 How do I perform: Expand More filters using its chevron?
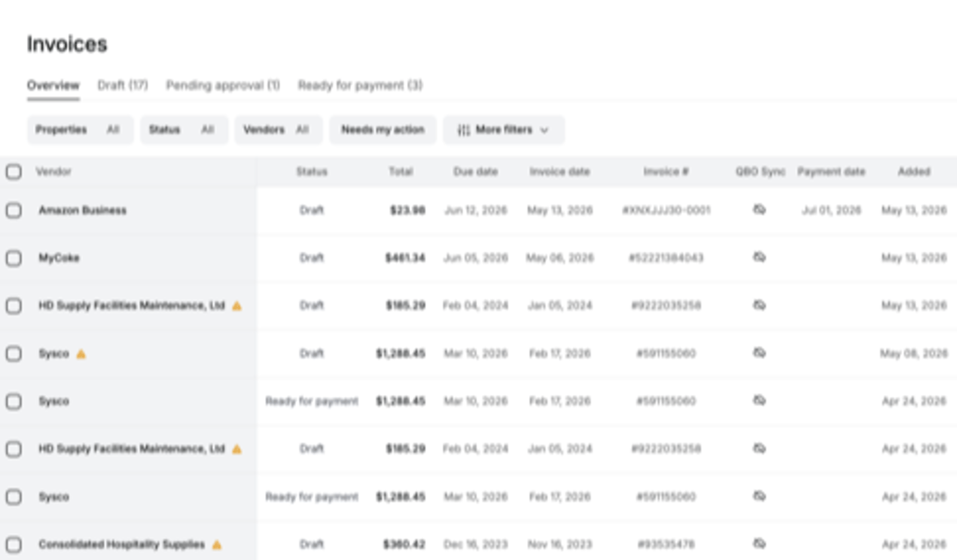point(544,130)
